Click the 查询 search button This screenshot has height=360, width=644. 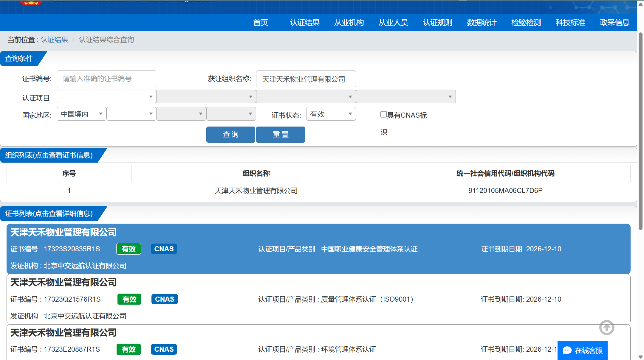231,135
